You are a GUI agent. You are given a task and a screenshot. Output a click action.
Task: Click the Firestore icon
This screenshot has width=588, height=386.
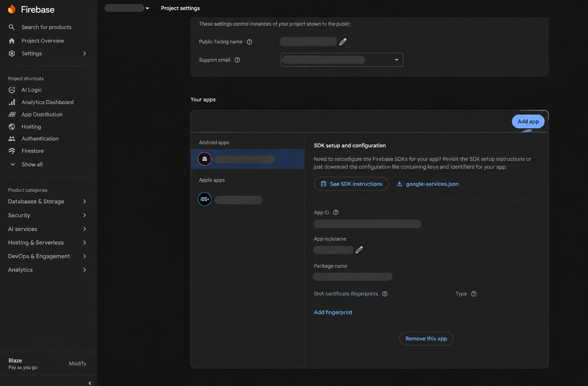coord(12,151)
